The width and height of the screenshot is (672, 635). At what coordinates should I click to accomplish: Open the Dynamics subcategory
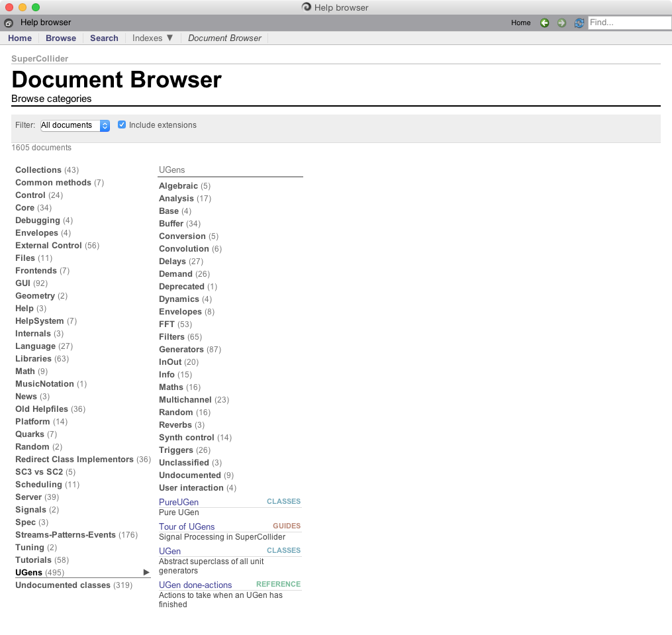click(185, 299)
